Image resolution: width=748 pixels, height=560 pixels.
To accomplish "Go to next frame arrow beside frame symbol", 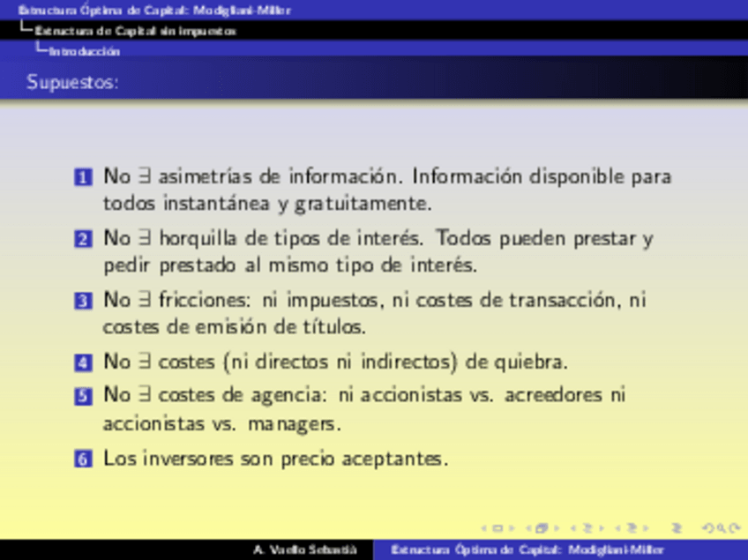I will click(557, 528).
